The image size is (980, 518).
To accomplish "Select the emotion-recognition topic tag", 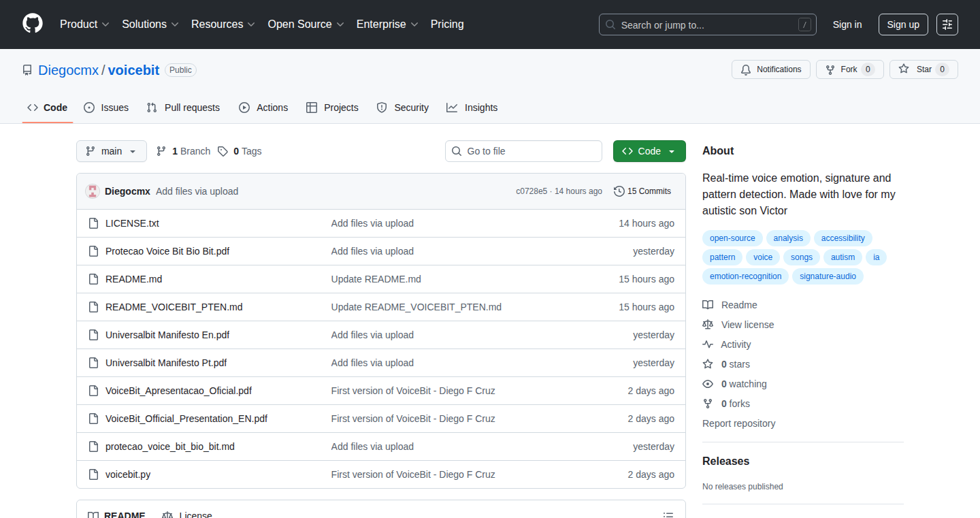I will [x=746, y=276].
